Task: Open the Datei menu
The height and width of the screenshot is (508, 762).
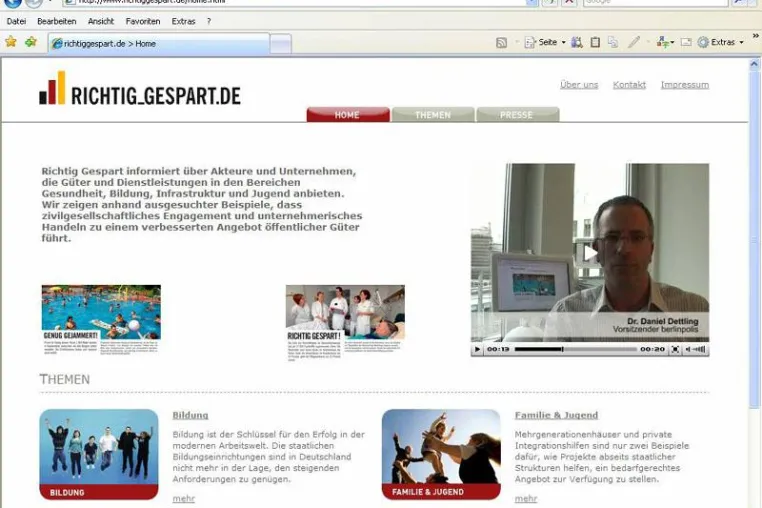Action: tap(16, 21)
